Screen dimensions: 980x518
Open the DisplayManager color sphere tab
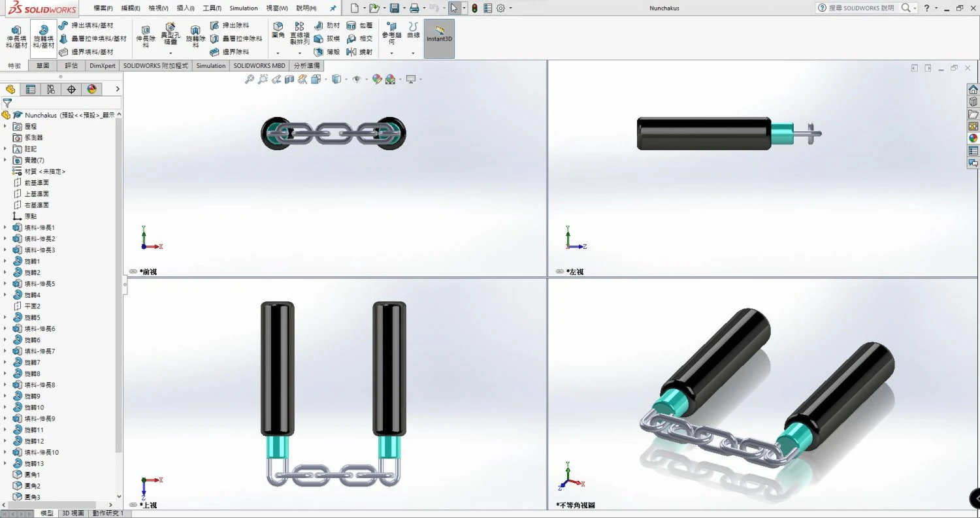(92, 89)
